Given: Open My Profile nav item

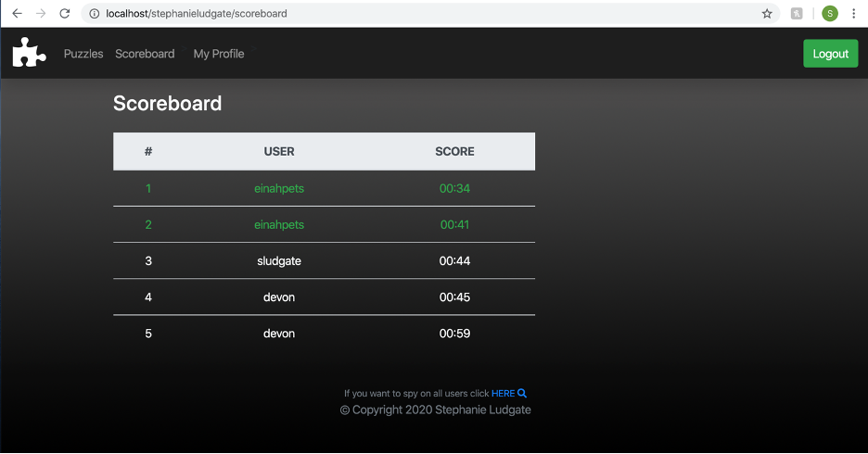Looking at the screenshot, I should click(x=219, y=54).
